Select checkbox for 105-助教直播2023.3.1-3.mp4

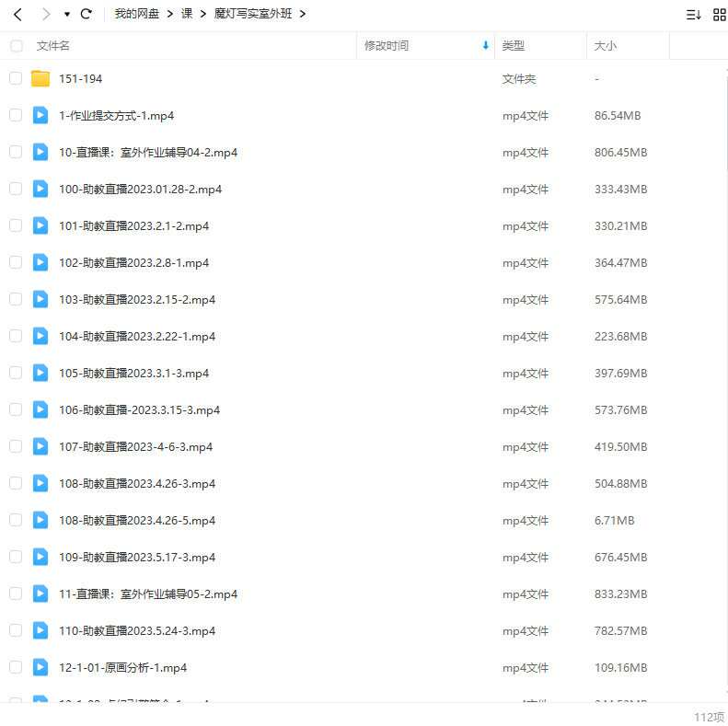click(16, 373)
